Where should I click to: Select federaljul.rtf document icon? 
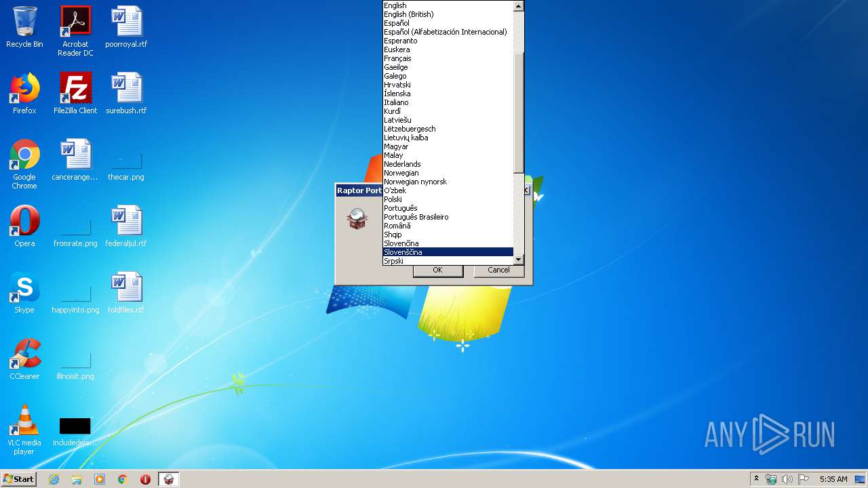126,226
